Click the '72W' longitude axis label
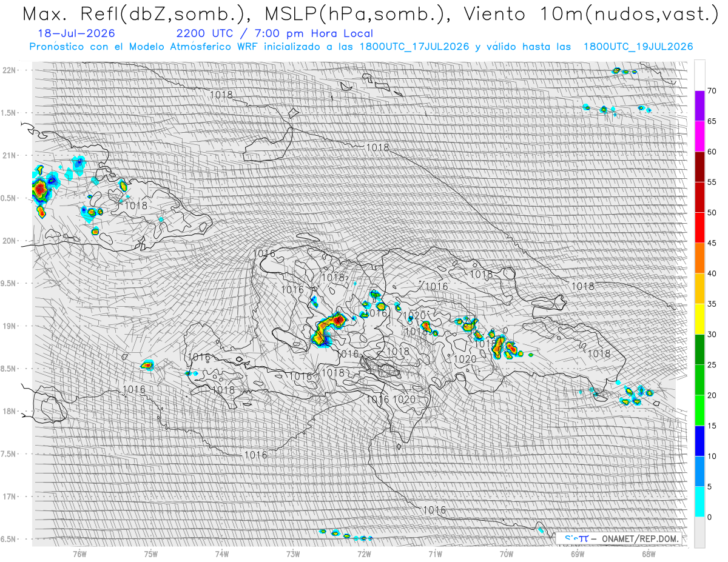The height and width of the screenshot is (562, 728). pos(364,554)
